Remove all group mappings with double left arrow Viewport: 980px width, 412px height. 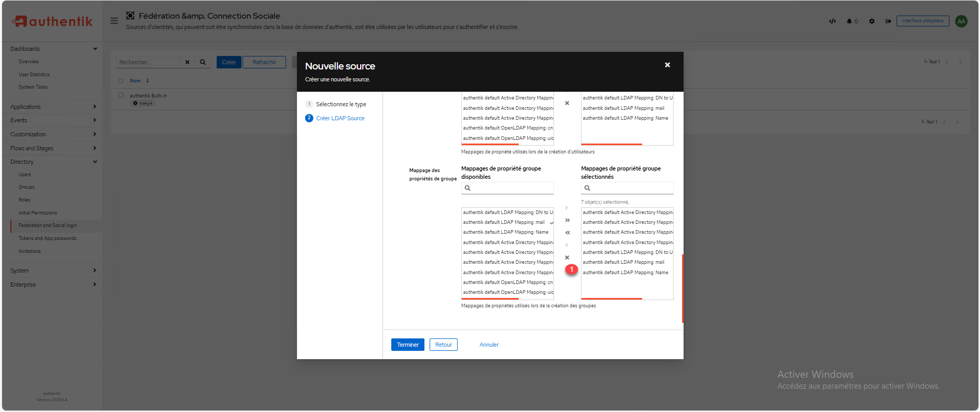567,233
